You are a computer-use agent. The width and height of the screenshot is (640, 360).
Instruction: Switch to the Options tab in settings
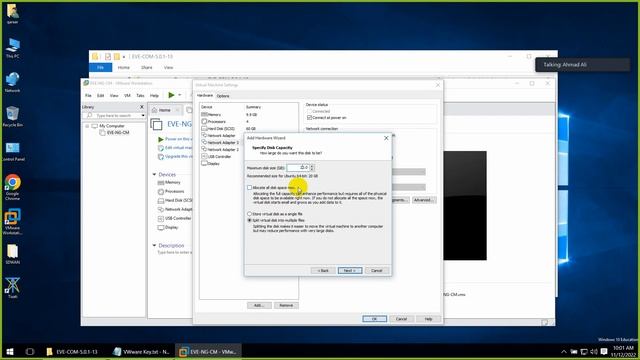pos(223,96)
